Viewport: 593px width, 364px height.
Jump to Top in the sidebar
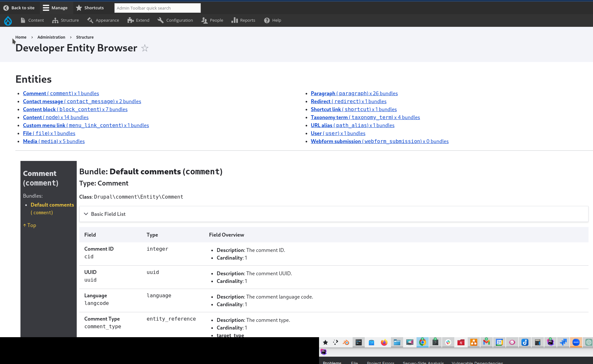30,225
